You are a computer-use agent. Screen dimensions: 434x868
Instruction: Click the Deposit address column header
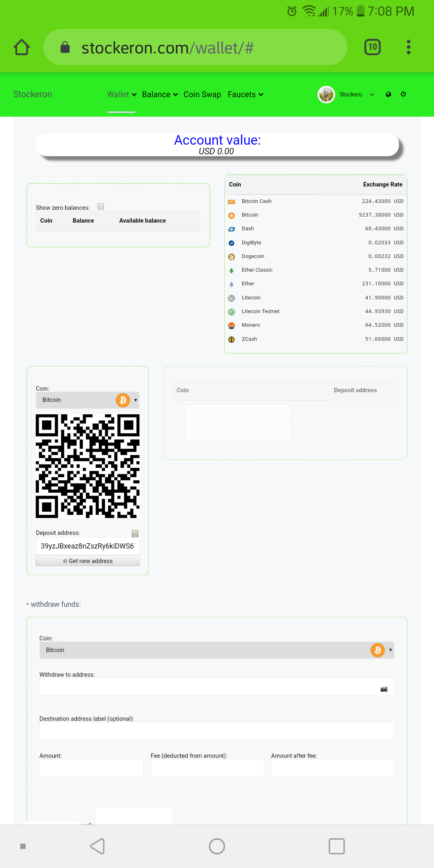(355, 390)
